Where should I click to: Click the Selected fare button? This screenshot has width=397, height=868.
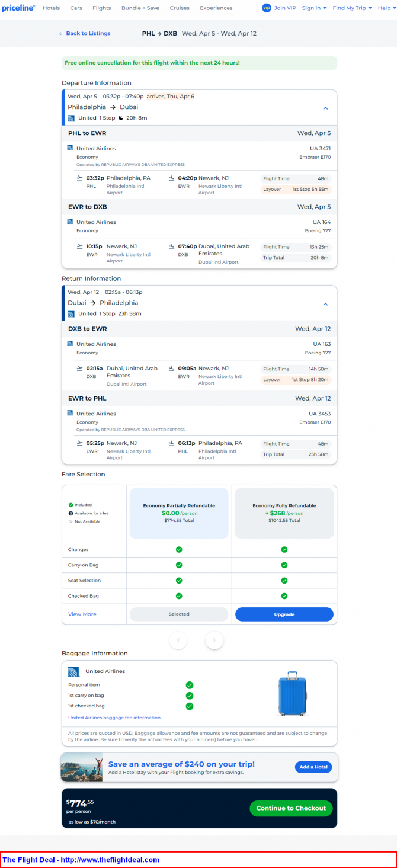(x=179, y=614)
